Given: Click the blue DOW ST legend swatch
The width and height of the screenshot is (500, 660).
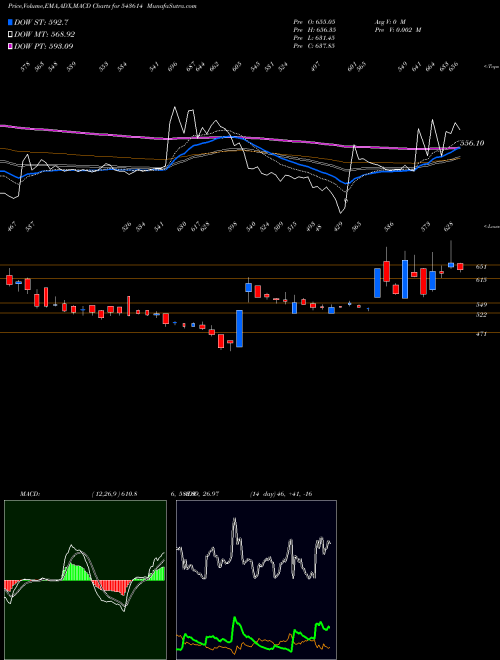Looking at the screenshot, I should tap(10, 22).
